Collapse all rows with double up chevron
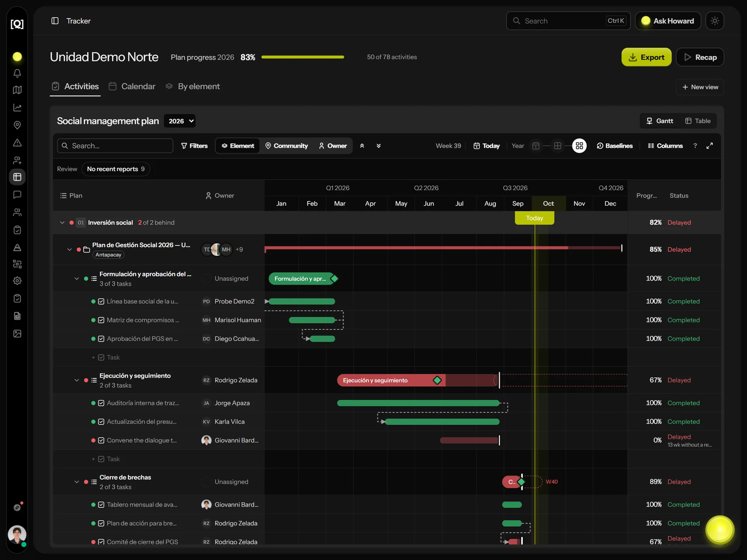 click(x=362, y=146)
